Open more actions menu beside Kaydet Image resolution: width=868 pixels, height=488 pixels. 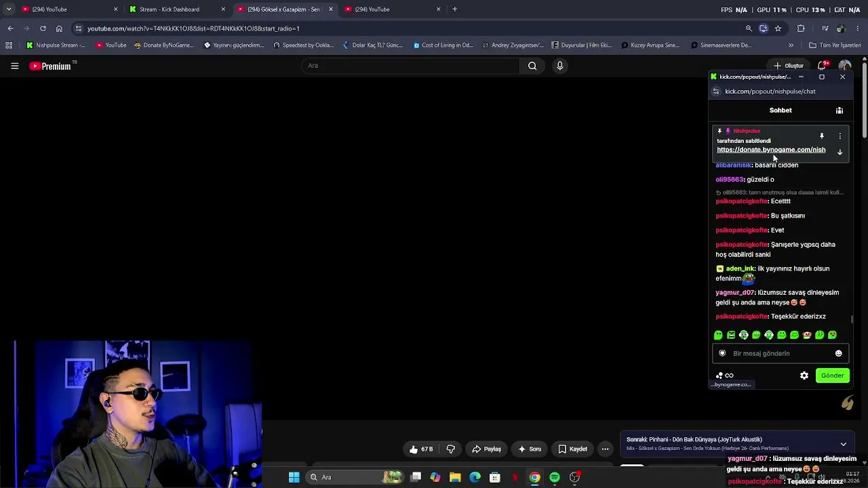(605, 449)
